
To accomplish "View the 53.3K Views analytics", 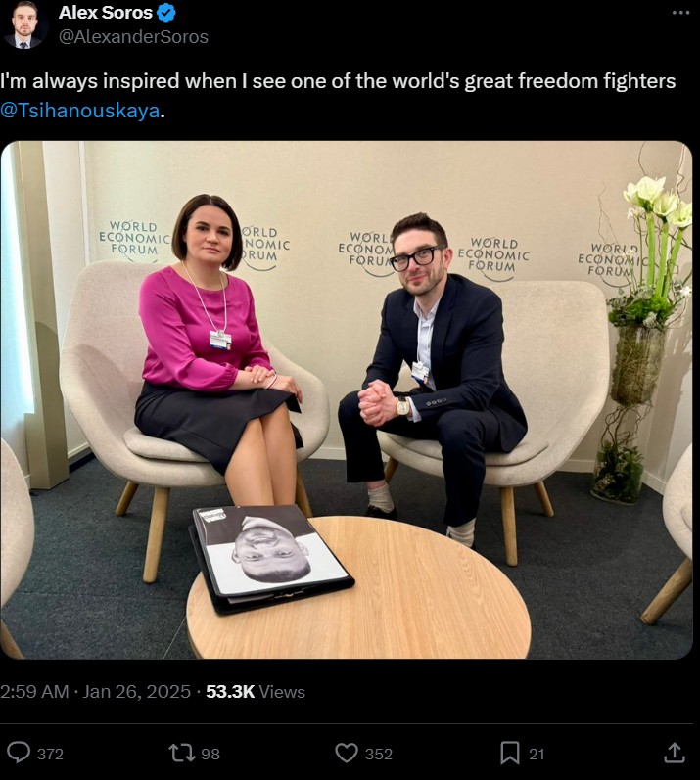I will click(x=256, y=692).
